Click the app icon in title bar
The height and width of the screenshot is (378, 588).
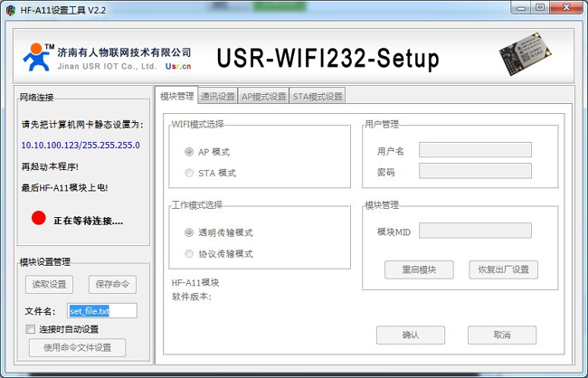pyautogui.click(x=11, y=8)
